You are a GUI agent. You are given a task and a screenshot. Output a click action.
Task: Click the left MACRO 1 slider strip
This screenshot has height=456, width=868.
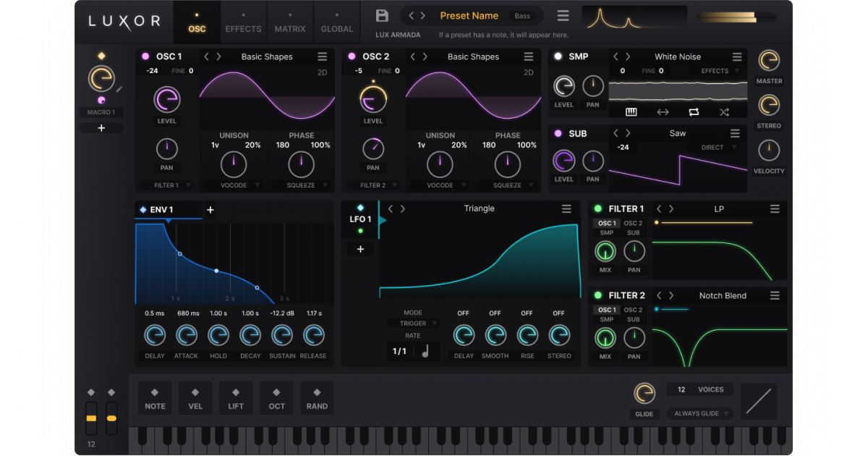pyautogui.click(x=91, y=417)
